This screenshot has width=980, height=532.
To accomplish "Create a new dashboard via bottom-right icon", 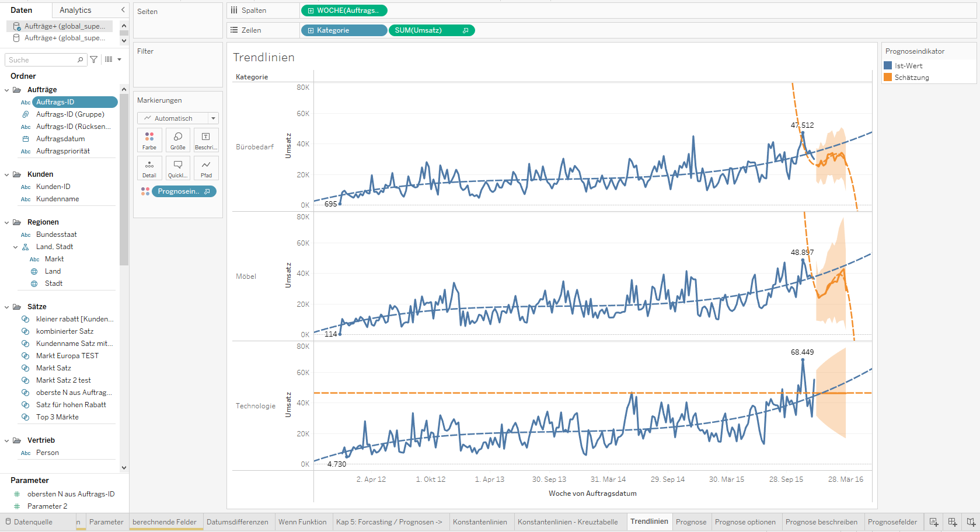I will [x=953, y=521].
